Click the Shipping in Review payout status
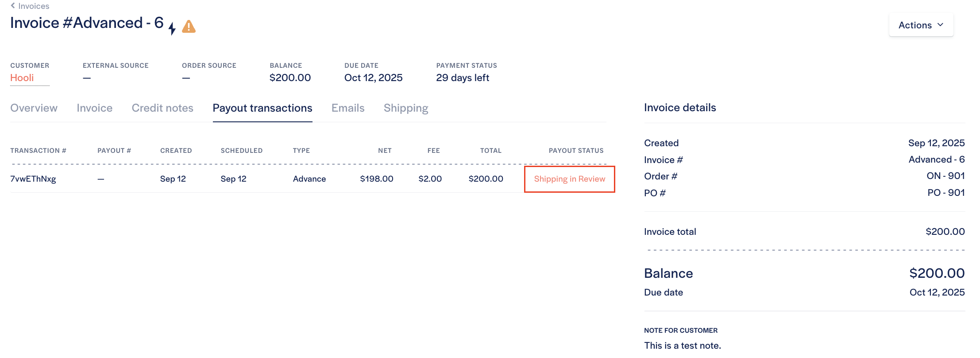The height and width of the screenshot is (358, 980). pos(569,179)
